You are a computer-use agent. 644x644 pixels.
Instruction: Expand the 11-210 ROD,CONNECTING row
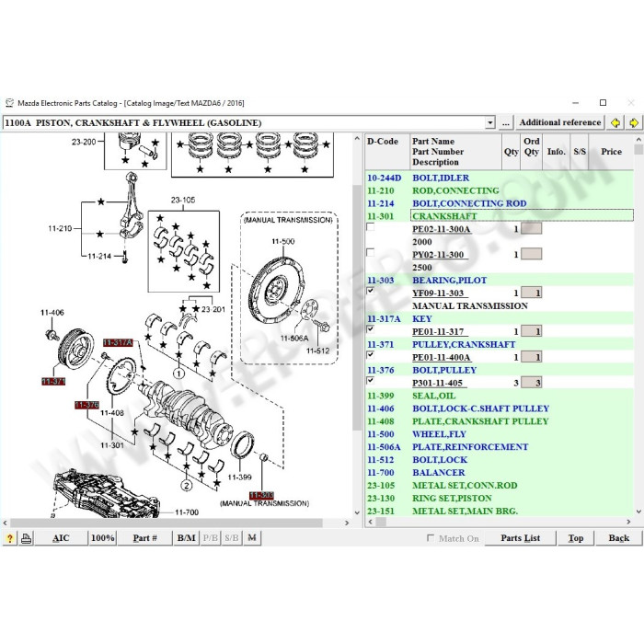[499, 190]
